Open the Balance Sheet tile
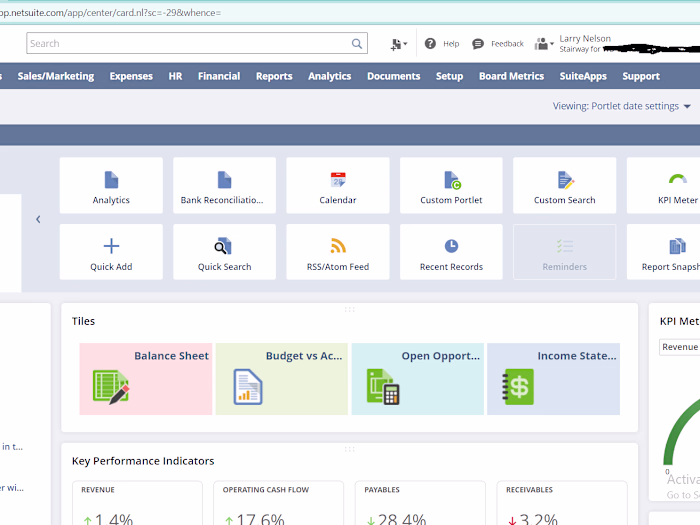The height and width of the screenshot is (525, 700). click(146, 379)
